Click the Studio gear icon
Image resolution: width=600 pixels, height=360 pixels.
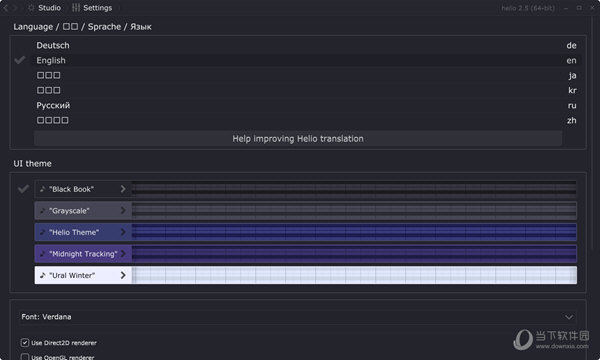[31, 8]
